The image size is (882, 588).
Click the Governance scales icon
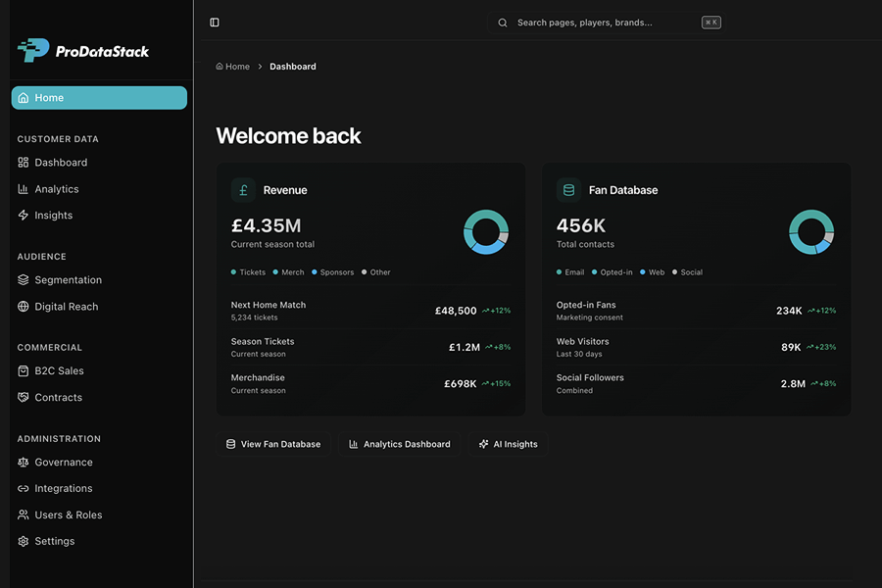pos(24,463)
